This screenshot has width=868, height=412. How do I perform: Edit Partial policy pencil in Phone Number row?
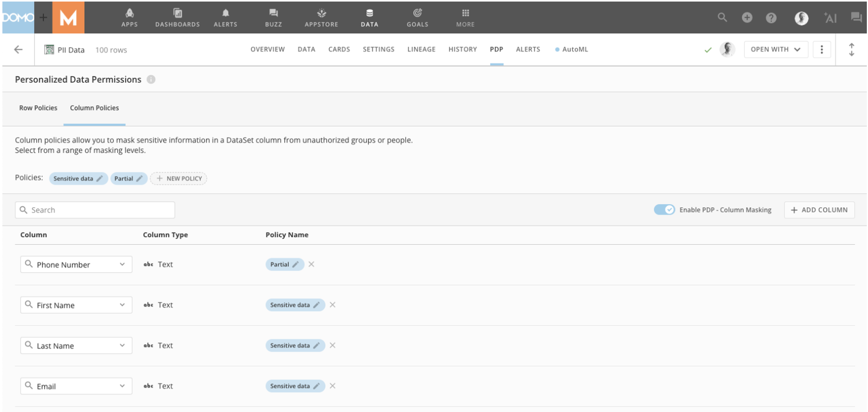(x=296, y=264)
